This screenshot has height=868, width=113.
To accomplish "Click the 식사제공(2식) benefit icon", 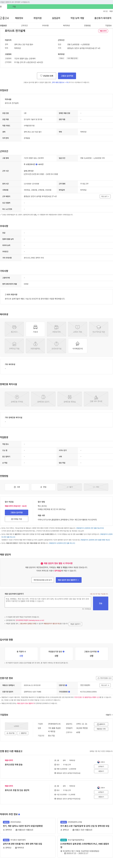I will coord(78,346).
